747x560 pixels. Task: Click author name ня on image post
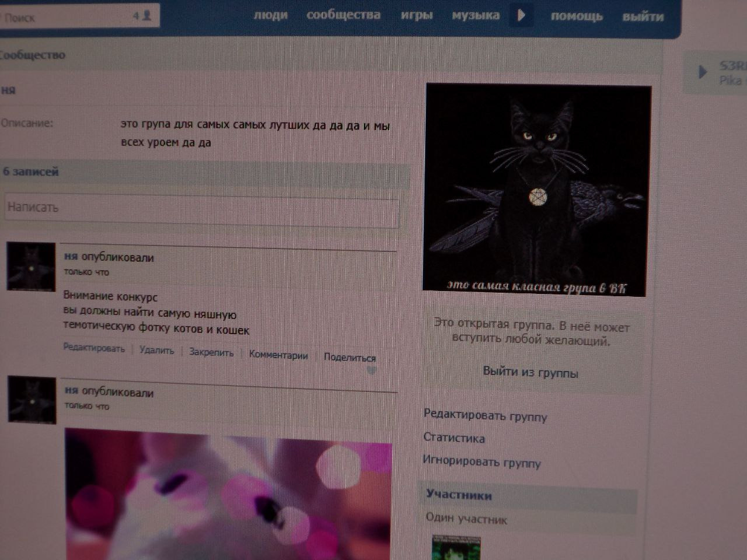[x=71, y=391]
